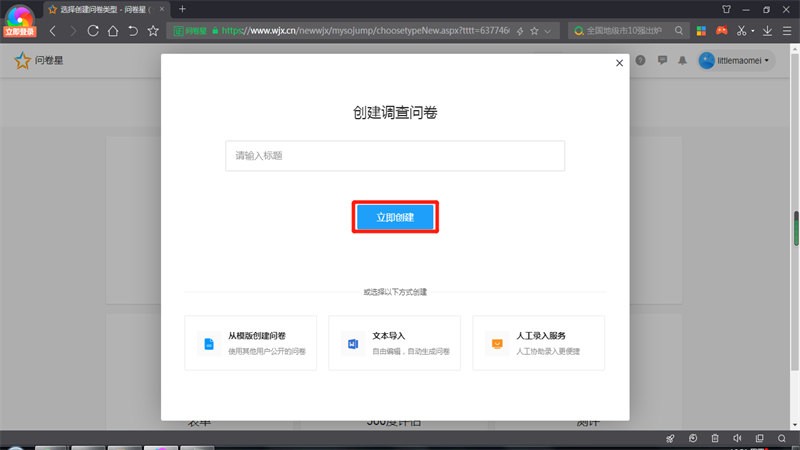Reload the page with refresh icon

pos(93,31)
